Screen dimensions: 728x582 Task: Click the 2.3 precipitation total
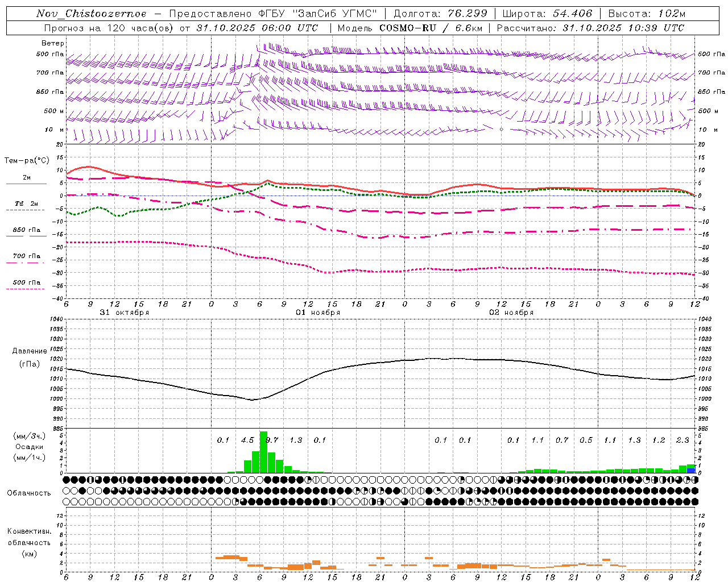coord(682,440)
